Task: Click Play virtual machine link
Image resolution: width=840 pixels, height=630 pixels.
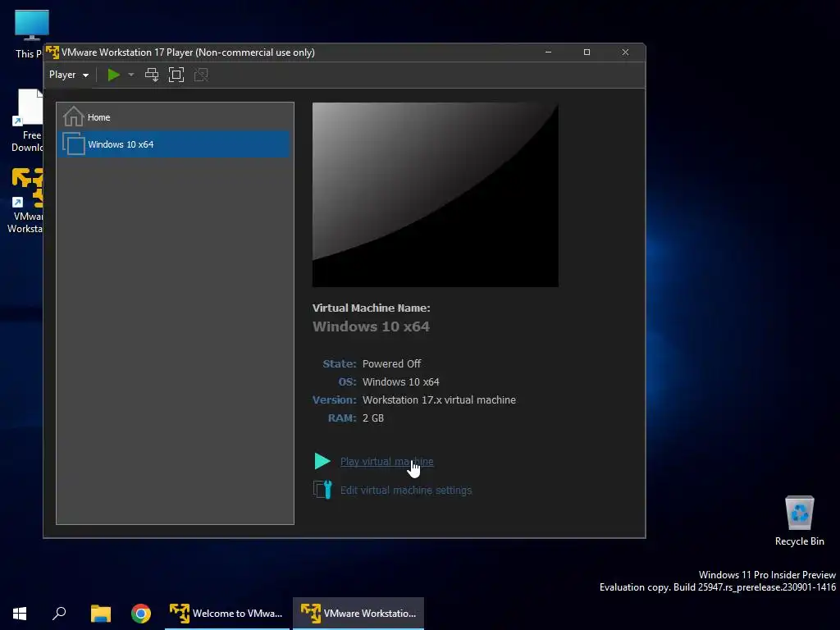Action: 387,461
